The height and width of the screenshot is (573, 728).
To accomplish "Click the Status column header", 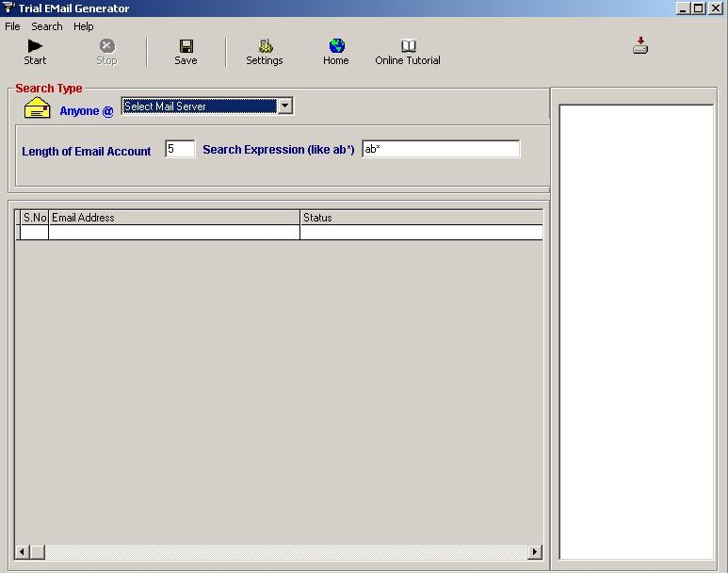I will 422,218.
